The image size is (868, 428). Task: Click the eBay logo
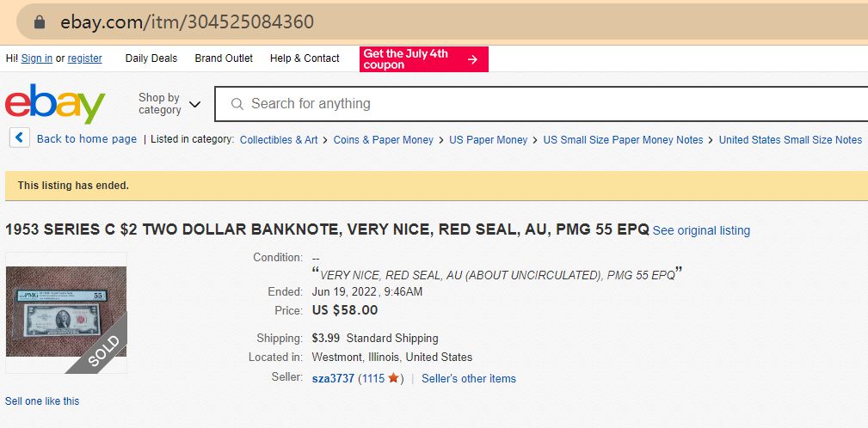55,104
